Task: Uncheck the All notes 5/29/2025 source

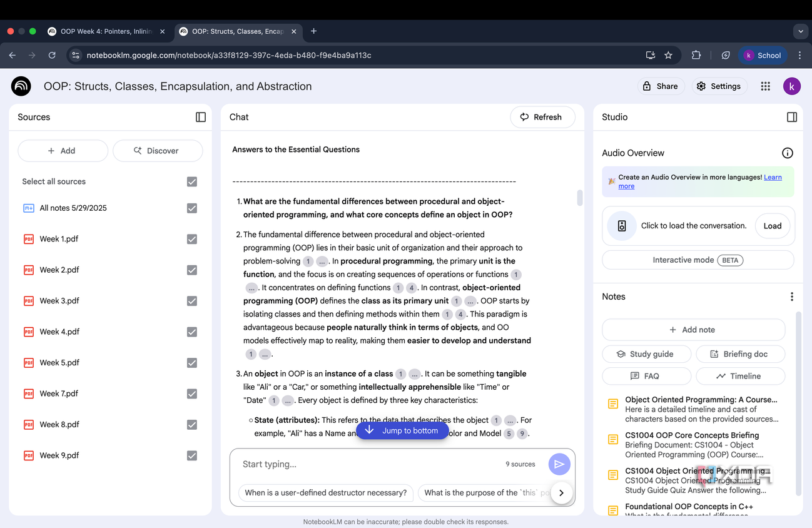Action: pyautogui.click(x=192, y=208)
